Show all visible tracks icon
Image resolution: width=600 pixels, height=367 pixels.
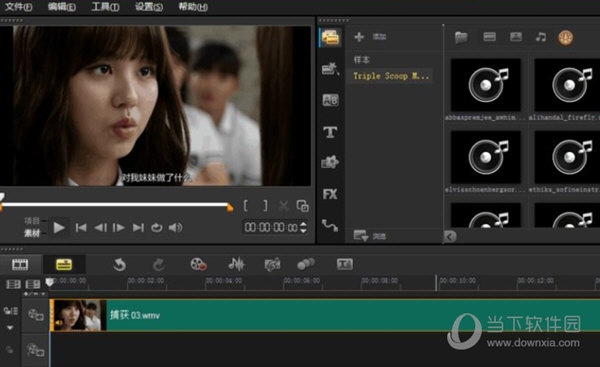(13, 284)
